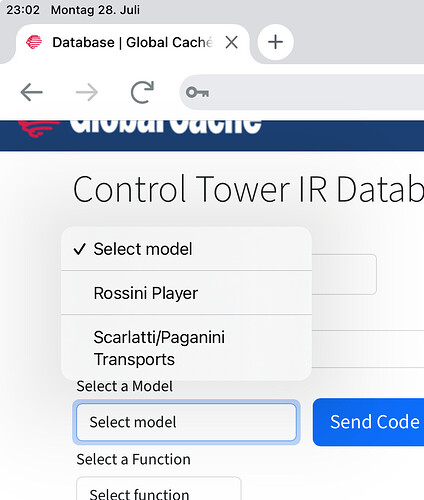Reload the page with refresh icon
Screen dimensions: 424x500
pos(142,92)
